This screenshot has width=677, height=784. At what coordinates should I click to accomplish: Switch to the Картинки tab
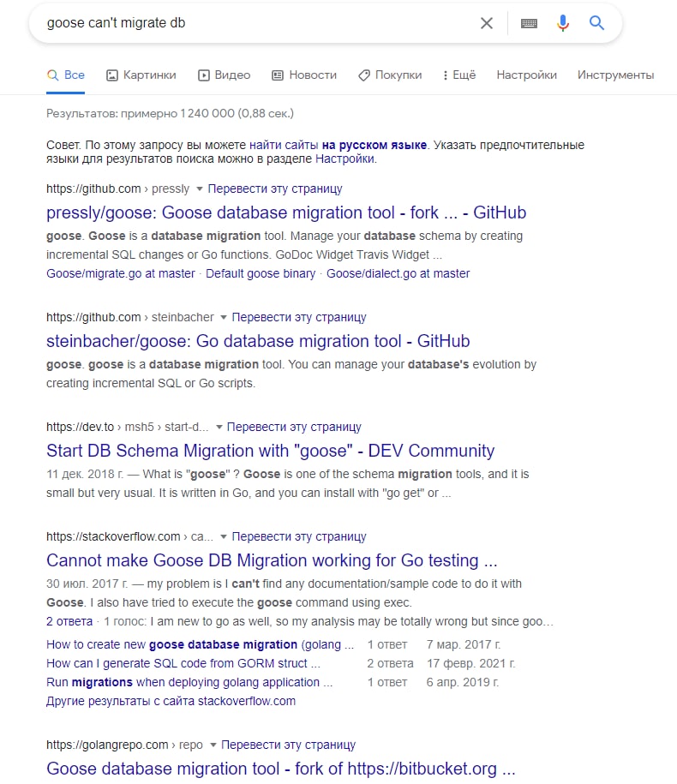click(141, 75)
